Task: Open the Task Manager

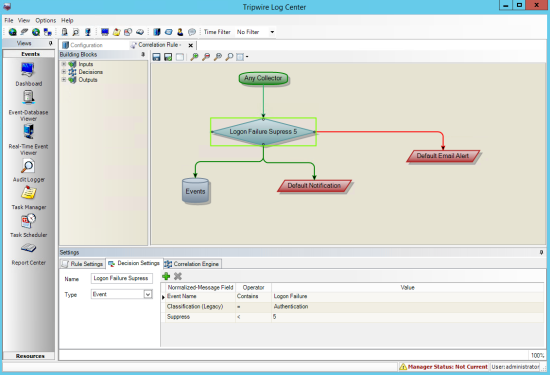Action: [28, 198]
